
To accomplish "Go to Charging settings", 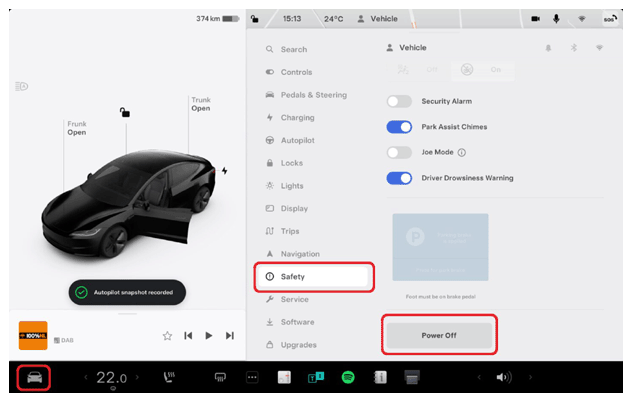I will [x=314, y=117].
